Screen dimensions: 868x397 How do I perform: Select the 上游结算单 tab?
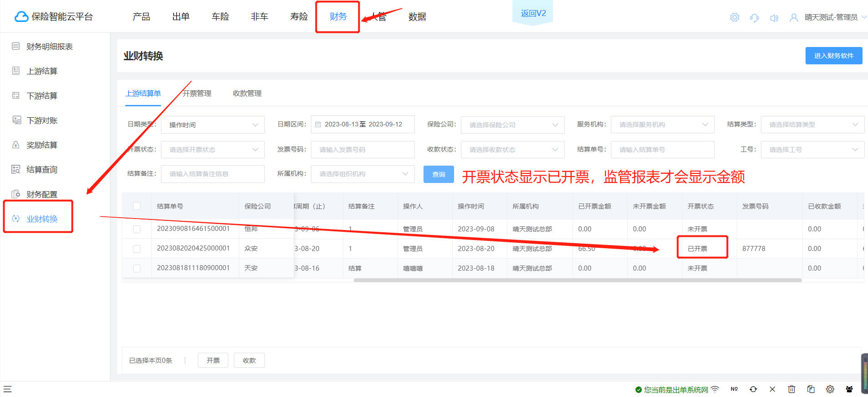point(143,94)
